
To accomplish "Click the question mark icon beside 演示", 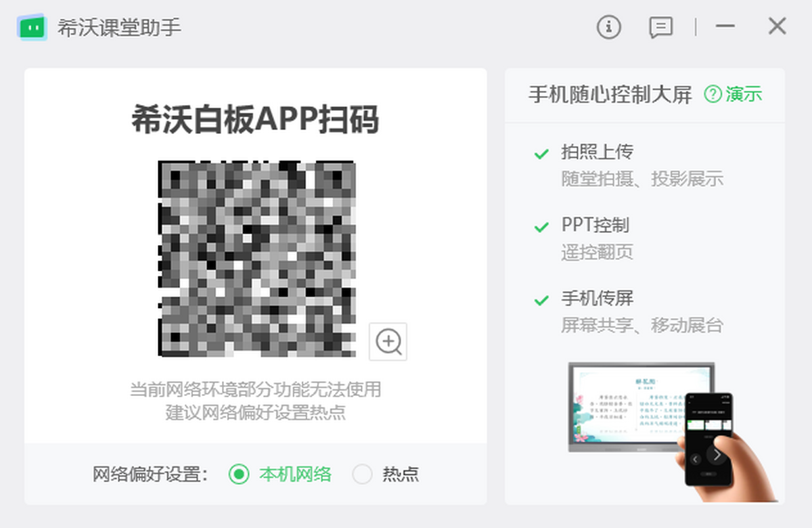I will (713, 94).
